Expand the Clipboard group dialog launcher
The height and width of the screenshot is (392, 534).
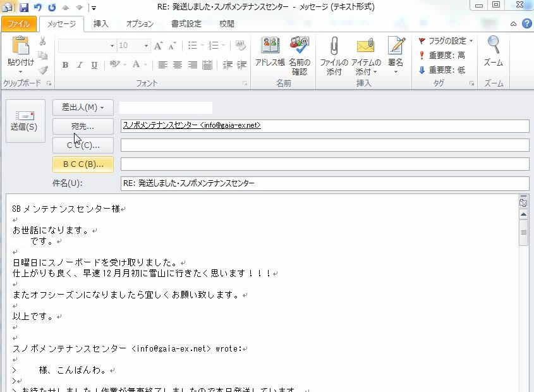click(49, 83)
